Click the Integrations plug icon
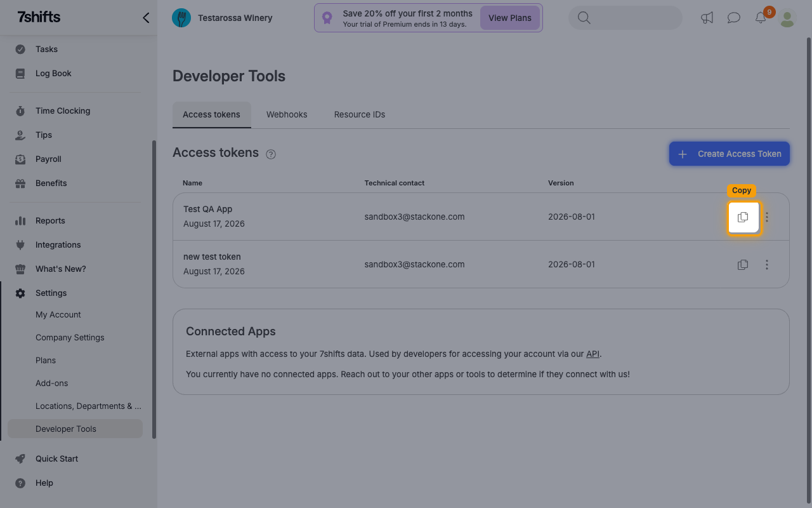The height and width of the screenshot is (508, 812). coord(20,244)
